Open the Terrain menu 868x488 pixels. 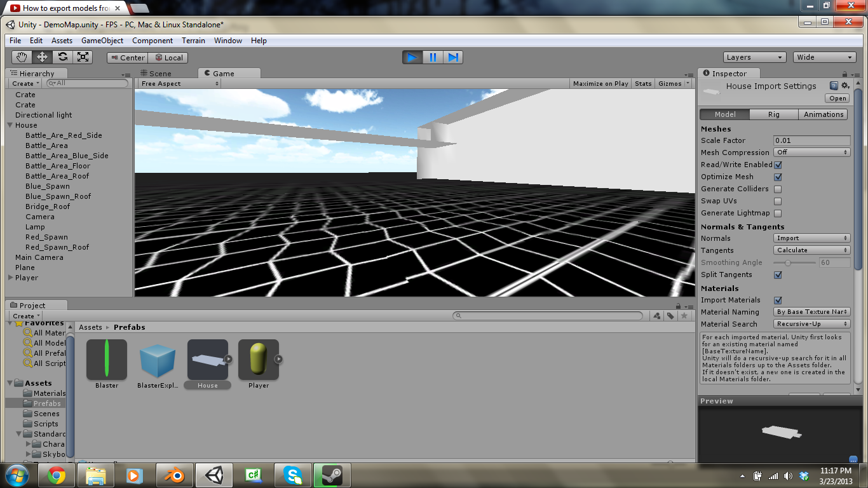point(193,40)
